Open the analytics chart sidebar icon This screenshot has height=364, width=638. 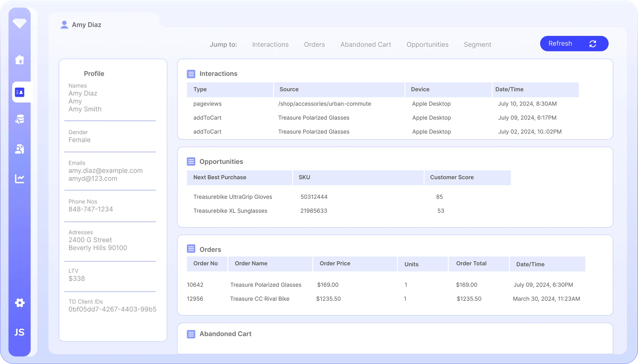(x=20, y=179)
